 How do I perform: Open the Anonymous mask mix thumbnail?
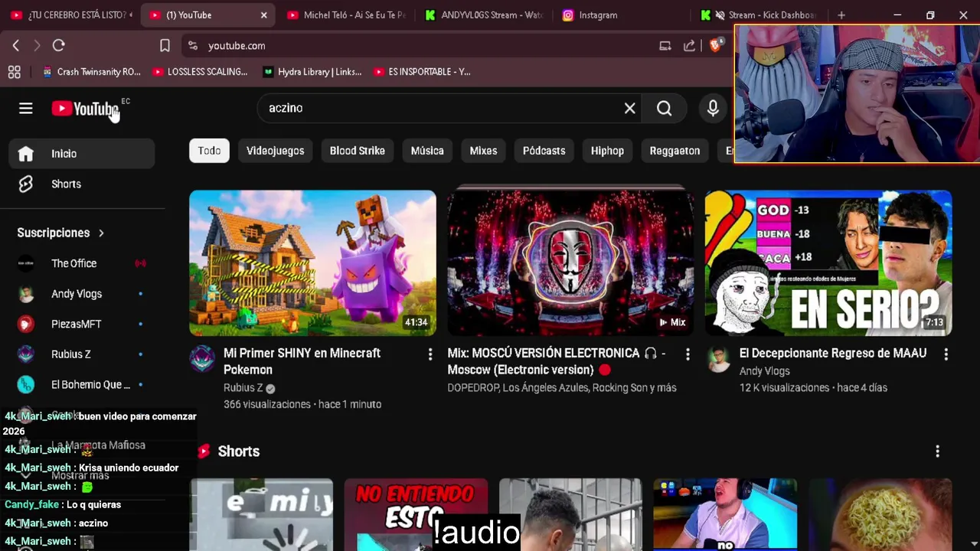coord(570,262)
